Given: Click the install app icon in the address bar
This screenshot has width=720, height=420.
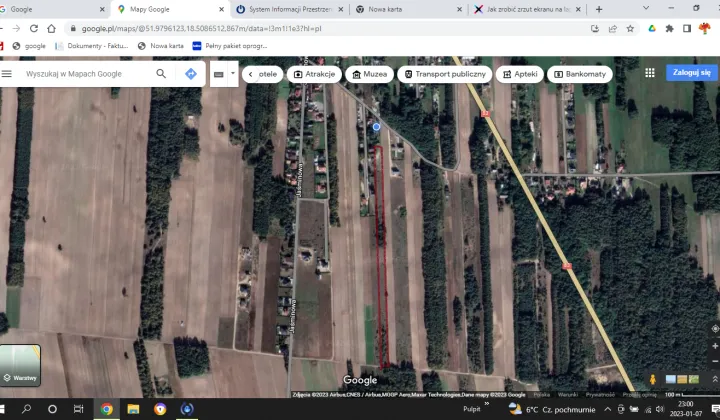Looking at the screenshot, I should (x=595, y=28).
